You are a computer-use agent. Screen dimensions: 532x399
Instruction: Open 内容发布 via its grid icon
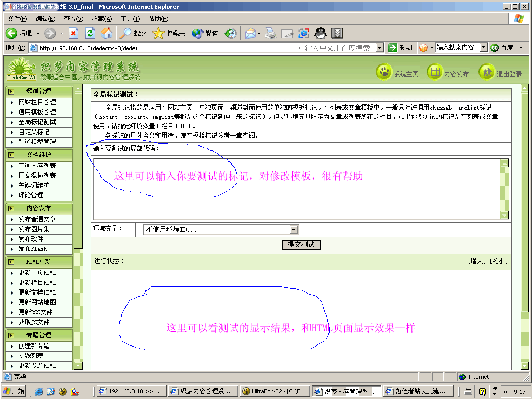tap(434, 73)
